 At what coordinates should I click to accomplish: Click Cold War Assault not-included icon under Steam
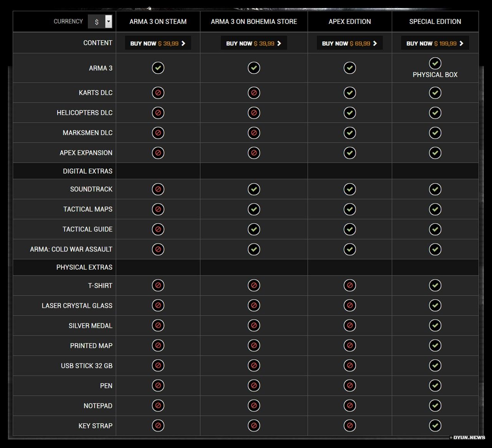coord(158,249)
